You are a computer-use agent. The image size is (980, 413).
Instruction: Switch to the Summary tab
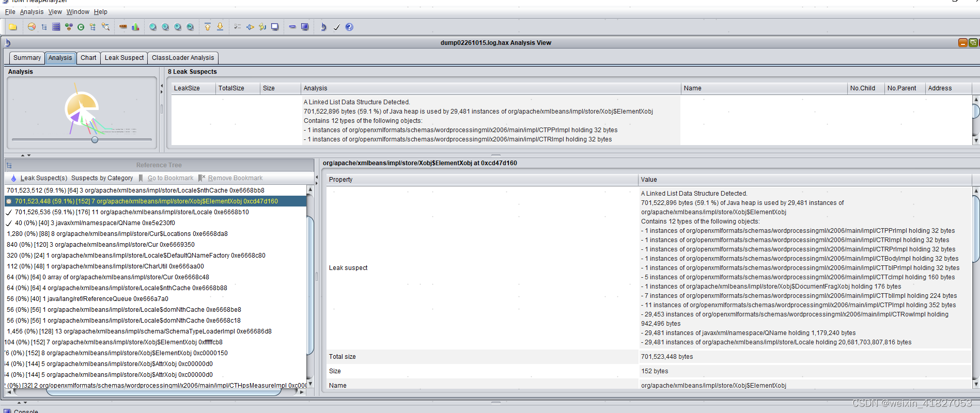[27, 58]
